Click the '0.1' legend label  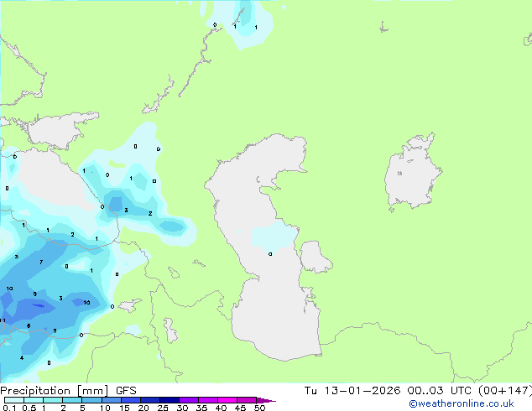point(9,408)
